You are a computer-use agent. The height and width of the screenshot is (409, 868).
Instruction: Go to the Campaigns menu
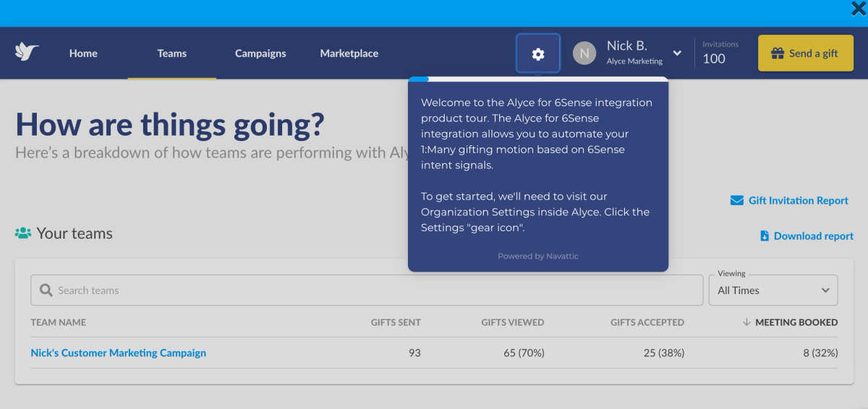tap(260, 53)
